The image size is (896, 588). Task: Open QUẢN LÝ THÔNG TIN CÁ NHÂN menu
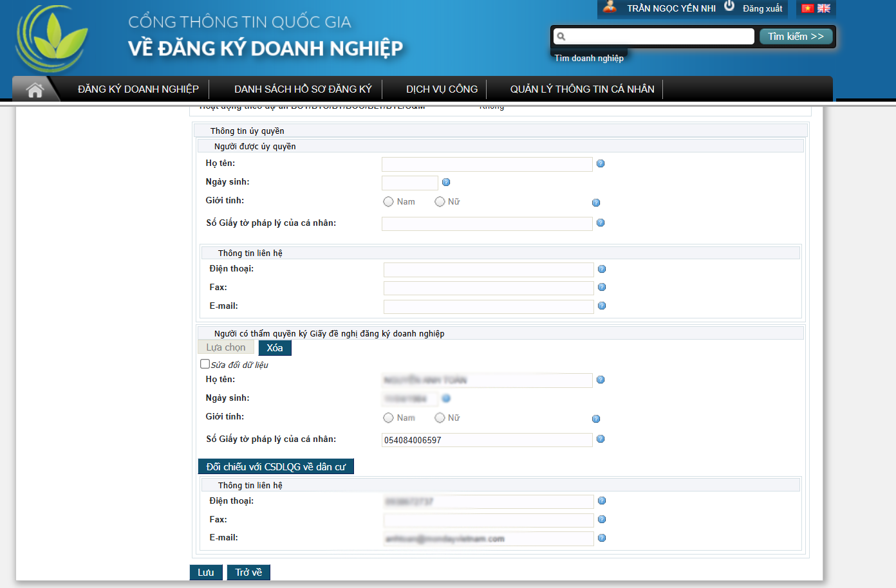pos(582,89)
